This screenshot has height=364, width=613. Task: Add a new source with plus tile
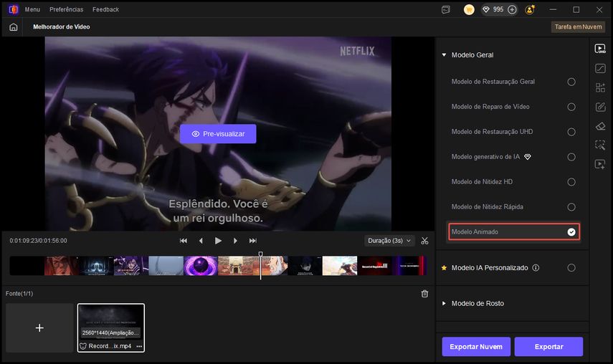tap(39, 327)
